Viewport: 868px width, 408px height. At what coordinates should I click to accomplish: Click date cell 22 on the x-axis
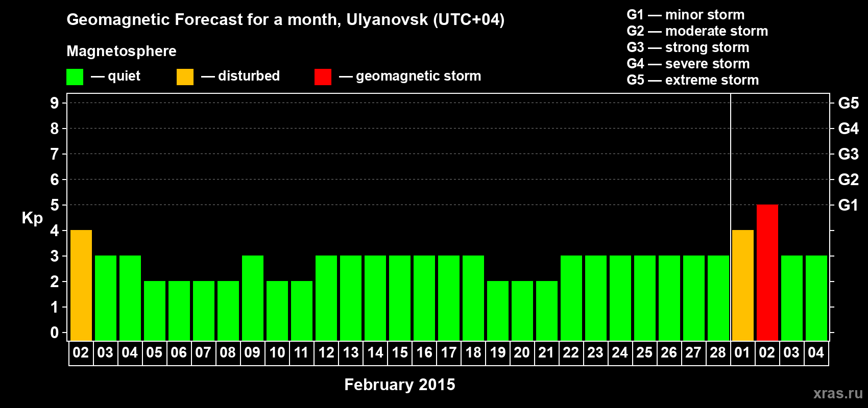tap(571, 353)
